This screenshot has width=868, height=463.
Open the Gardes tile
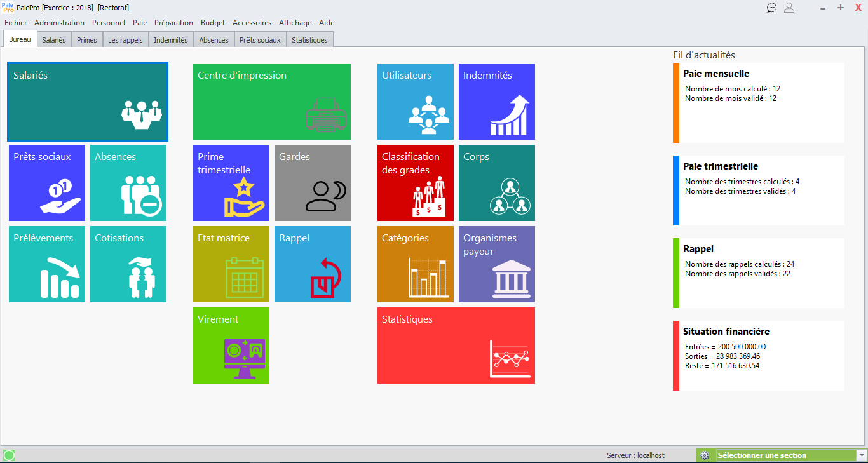coord(313,183)
